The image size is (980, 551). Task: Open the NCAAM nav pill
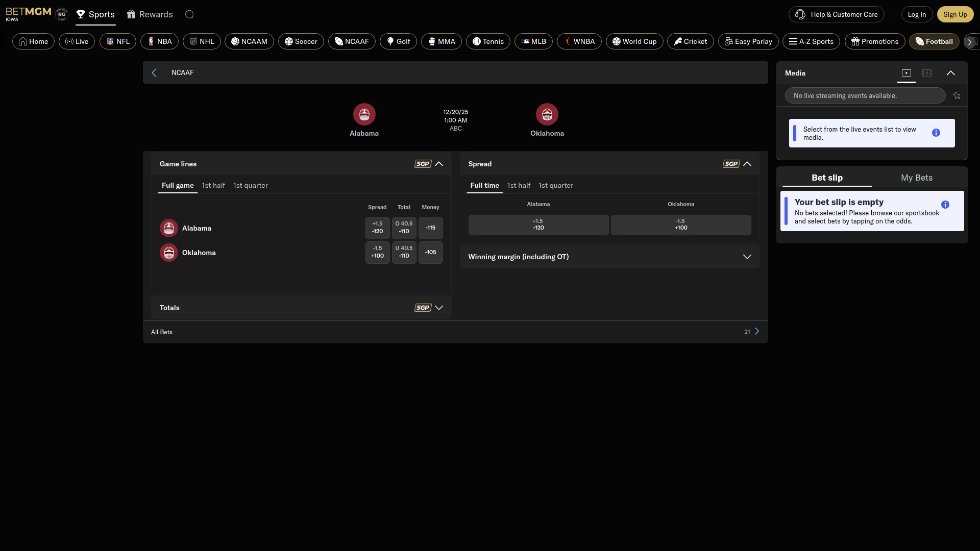(249, 41)
